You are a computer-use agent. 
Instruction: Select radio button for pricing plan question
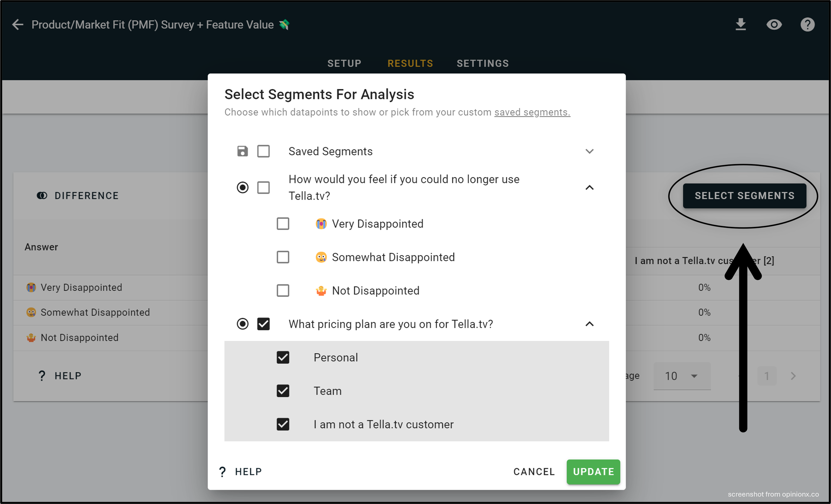point(243,324)
